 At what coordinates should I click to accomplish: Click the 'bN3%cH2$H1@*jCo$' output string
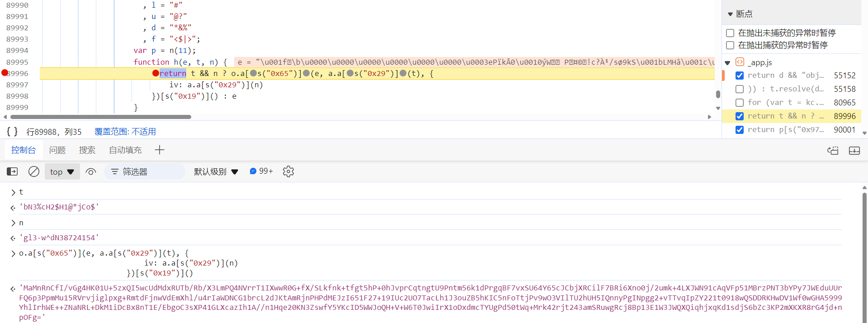pos(59,207)
